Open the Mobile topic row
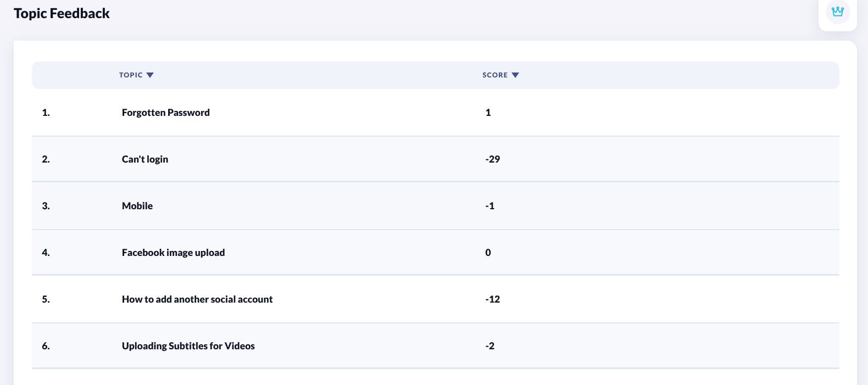868x385 pixels. [x=137, y=206]
